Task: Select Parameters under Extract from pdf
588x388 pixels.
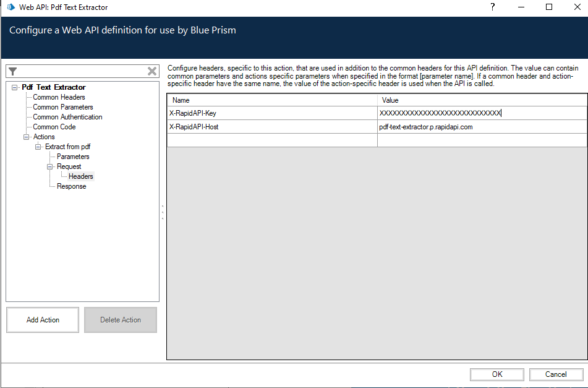Action: [73, 157]
